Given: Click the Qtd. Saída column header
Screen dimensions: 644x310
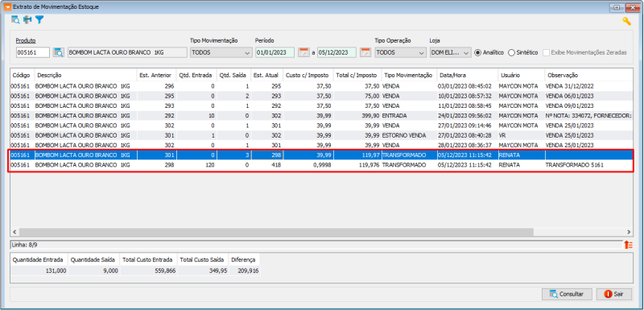Looking at the screenshot, I should pyautogui.click(x=234, y=75).
